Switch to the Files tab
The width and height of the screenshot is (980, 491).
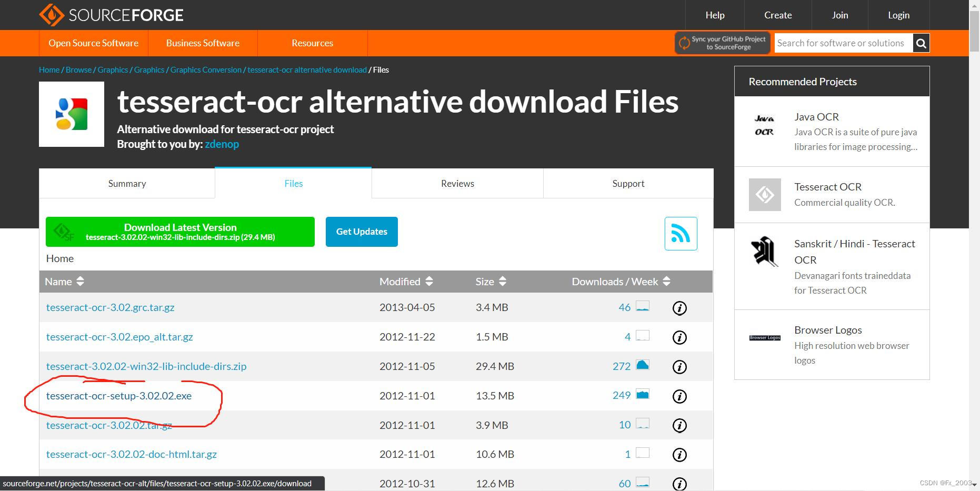pos(293,183)
